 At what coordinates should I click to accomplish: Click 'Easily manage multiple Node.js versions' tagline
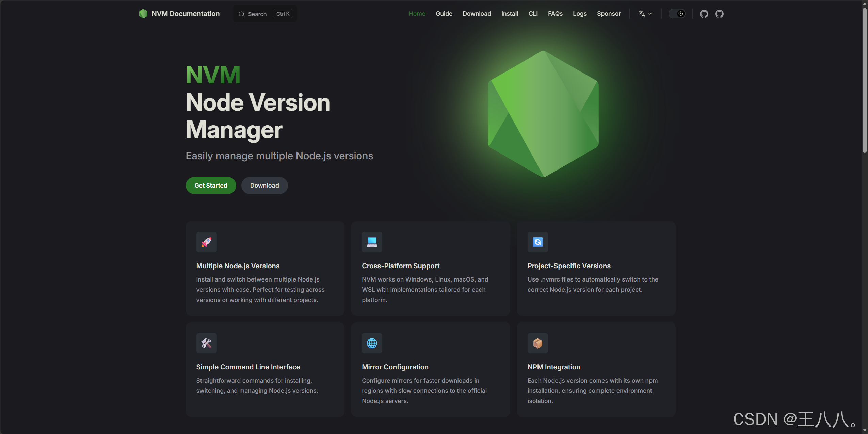279,156
